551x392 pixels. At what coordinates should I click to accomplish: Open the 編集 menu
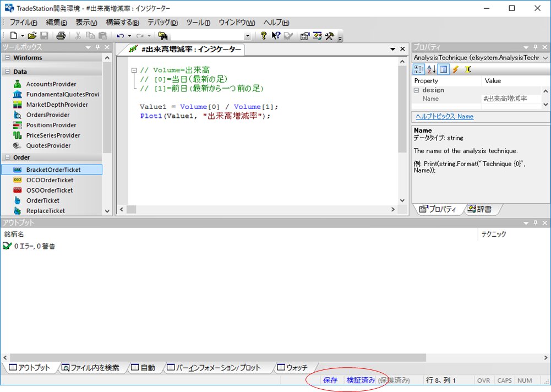coord(56,23)
